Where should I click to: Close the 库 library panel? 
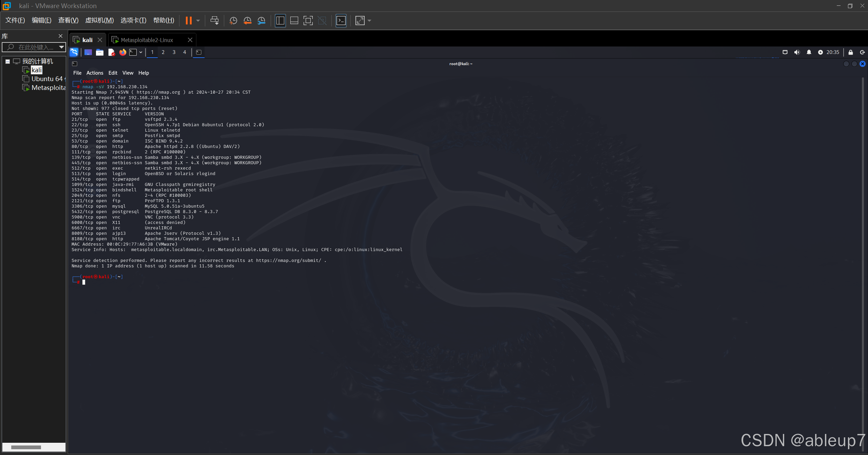[x=60, y=36]
